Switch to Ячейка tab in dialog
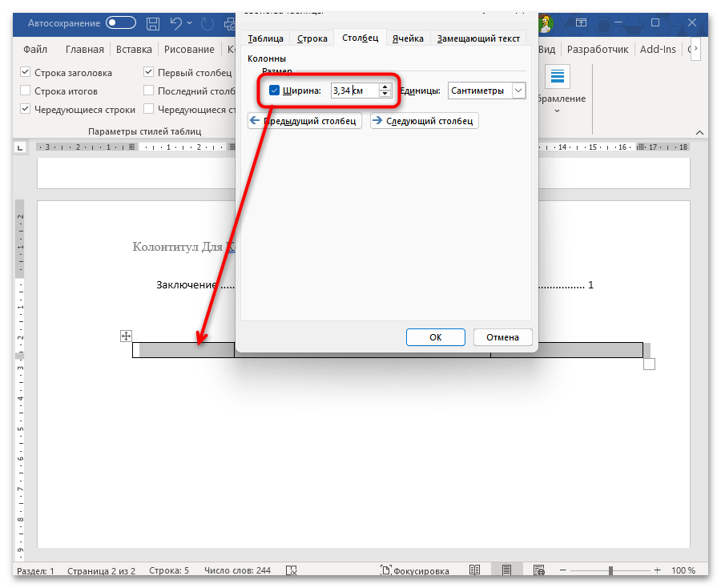Viewport: 721px width, 588px height. [x=408, y=38]
